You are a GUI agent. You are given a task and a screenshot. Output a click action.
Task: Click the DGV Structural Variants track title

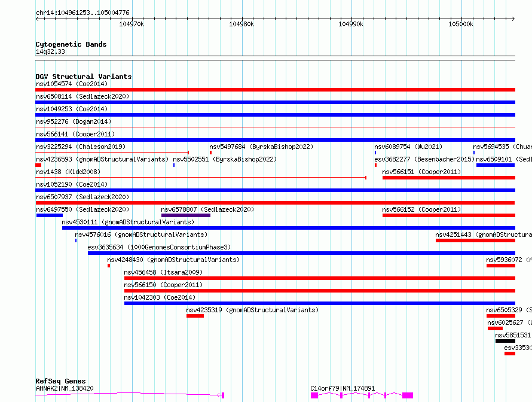(84, 77)
